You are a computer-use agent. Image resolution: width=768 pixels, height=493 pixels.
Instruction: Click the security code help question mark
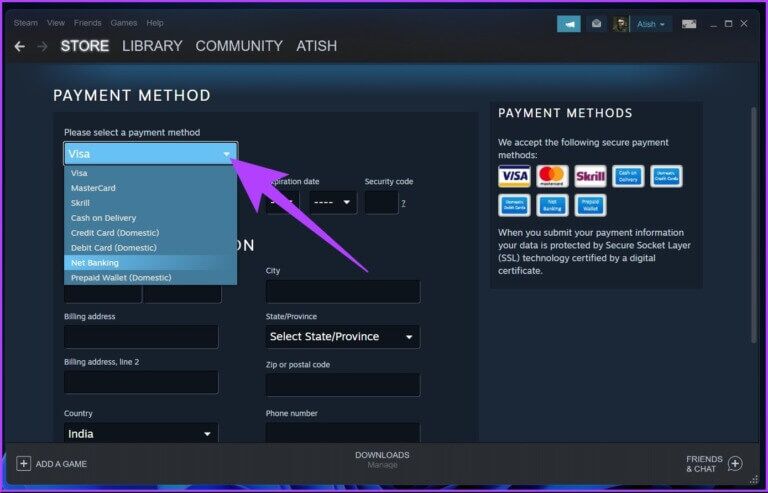(x=403, y=203)
